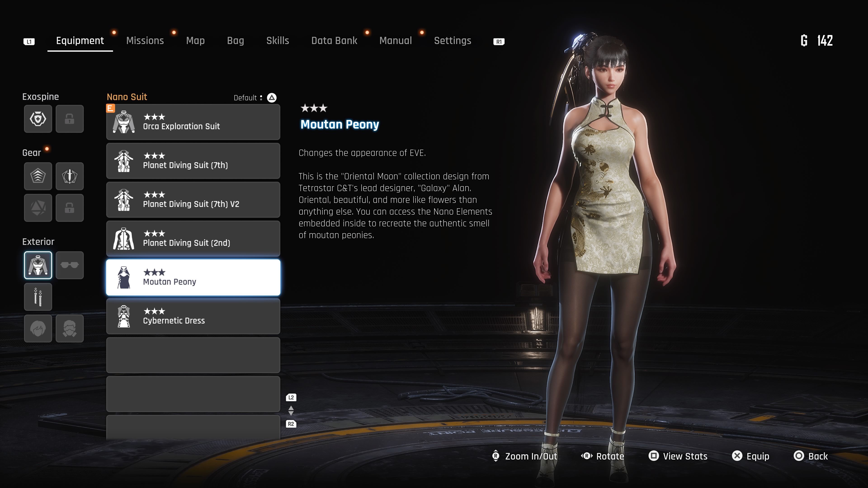Click the Rotate prompt
868x488 pixels.
pos(602,456)
